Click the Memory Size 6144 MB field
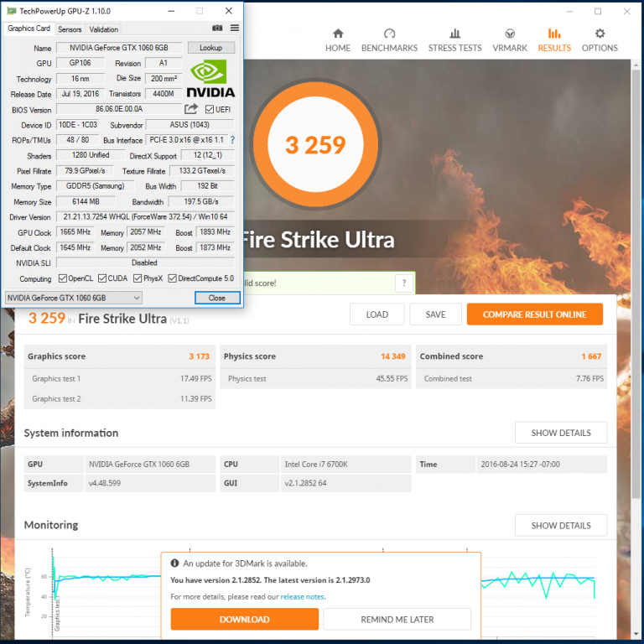Image resolution: width=644 pixels, height=644 pixels. (86, 201)
